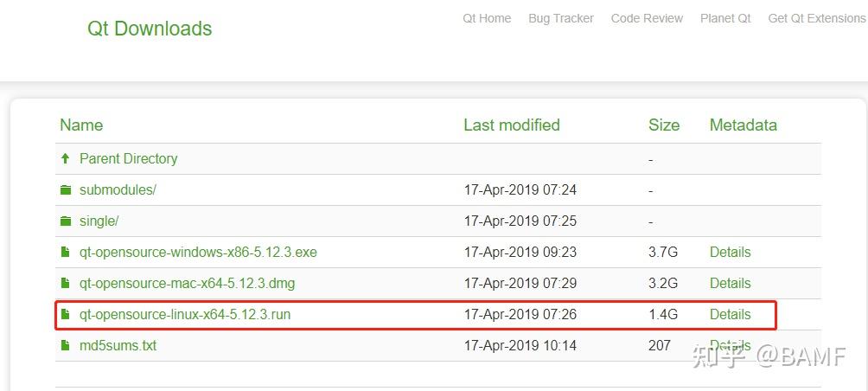Click the file icon beside md5sums.txt

pyautogui.click(x=65, y=346)
